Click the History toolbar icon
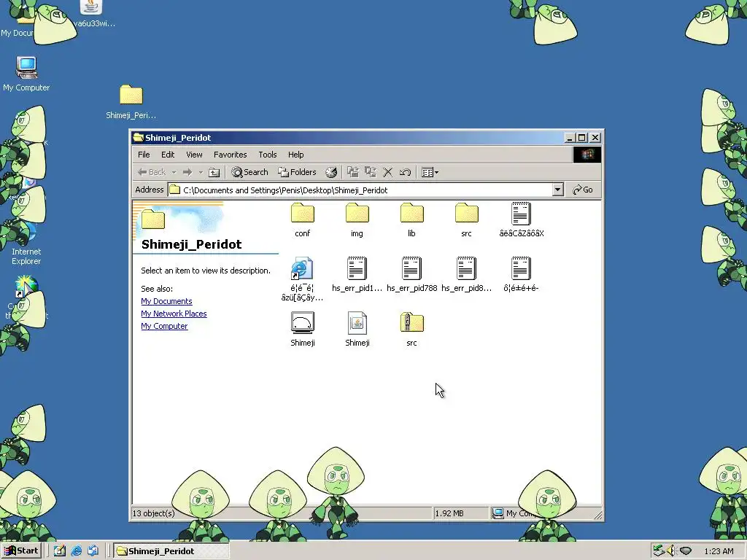The width and height of the screenshot is (747, 560). pos(331,172)
